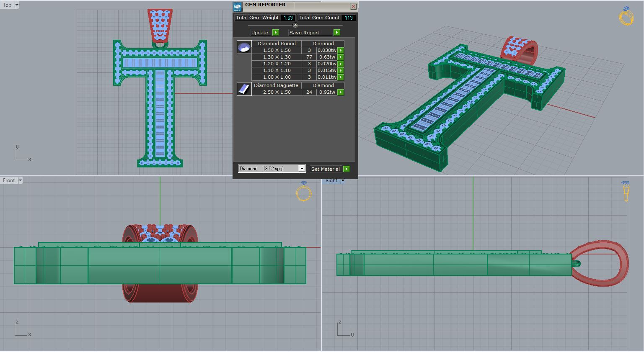Click green arrow for the 0.038tw row
This screenshot has height=352, width=644.
coord(341,50)
